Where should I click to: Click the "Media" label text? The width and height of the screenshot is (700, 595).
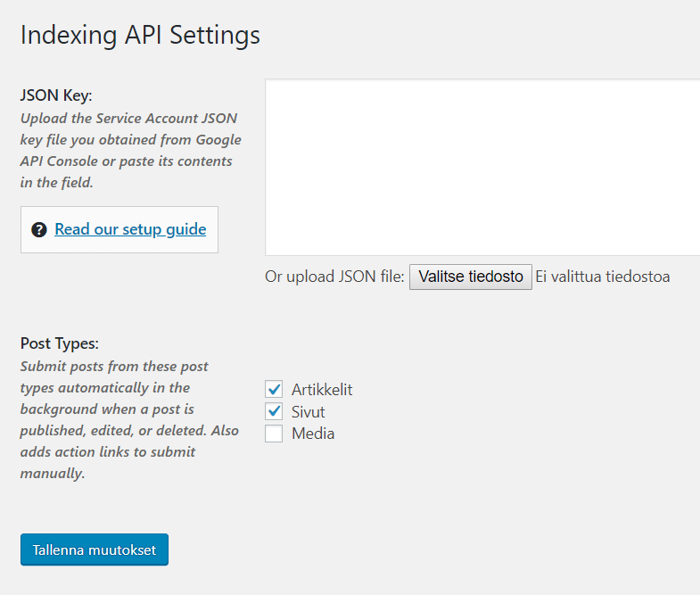coord(313,434)
